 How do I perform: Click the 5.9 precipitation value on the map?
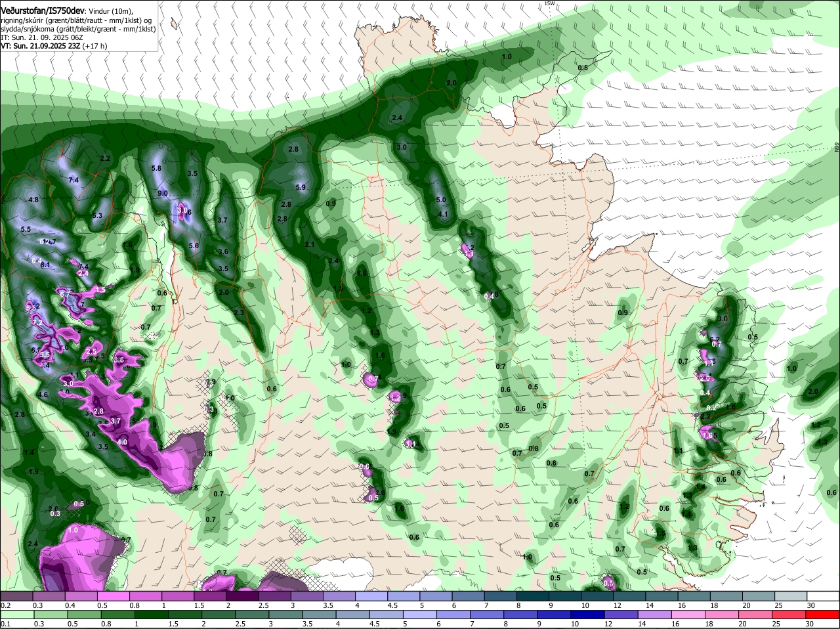(x=301, y=187)
